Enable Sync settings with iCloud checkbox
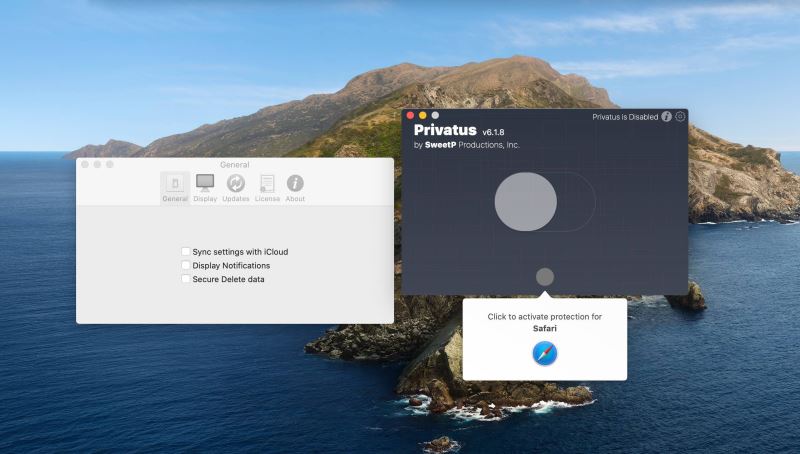 [186, 251]
